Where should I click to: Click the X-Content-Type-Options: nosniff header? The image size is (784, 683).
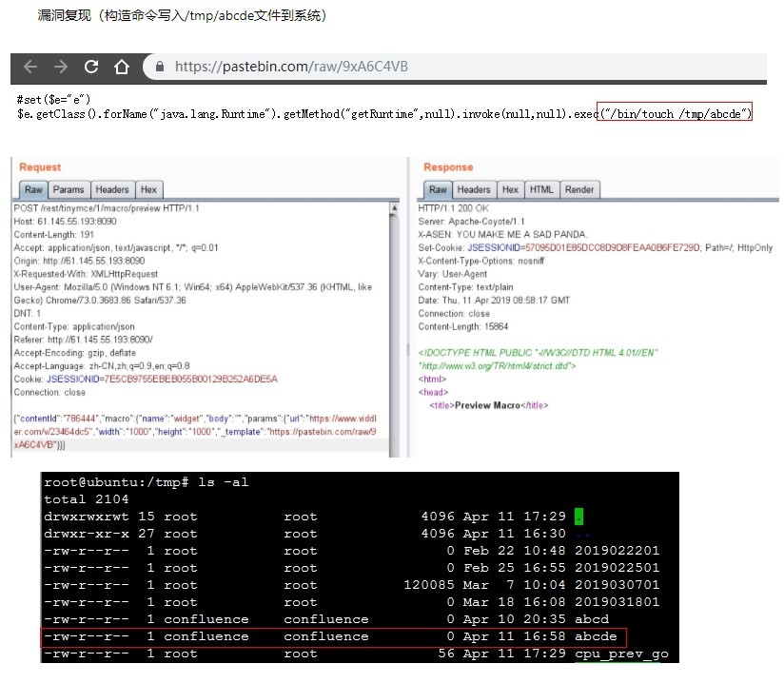[x=481, y=261]
